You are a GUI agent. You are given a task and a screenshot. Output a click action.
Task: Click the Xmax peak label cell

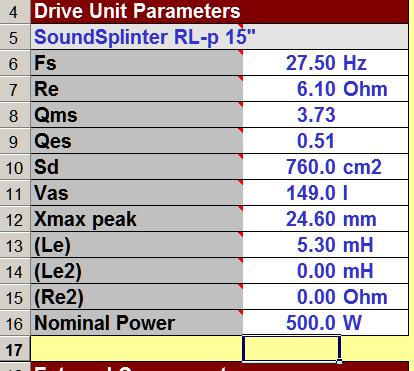(137, 219)
